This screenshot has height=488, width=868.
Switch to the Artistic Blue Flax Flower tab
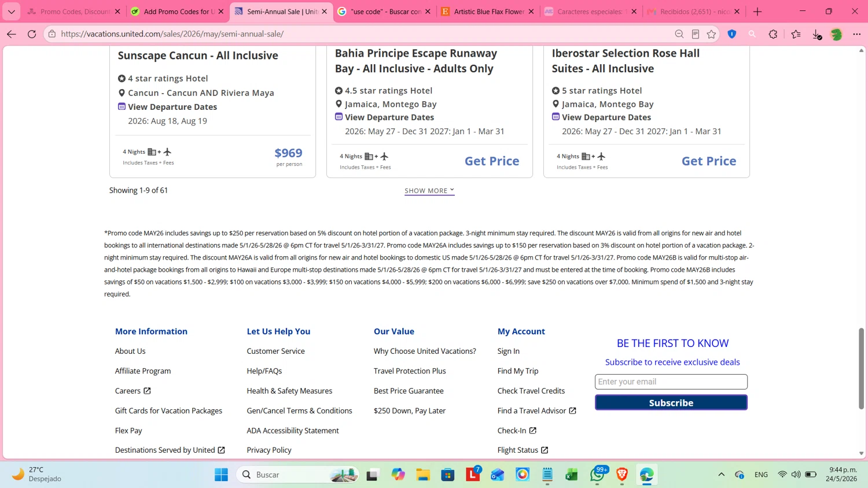488,12
